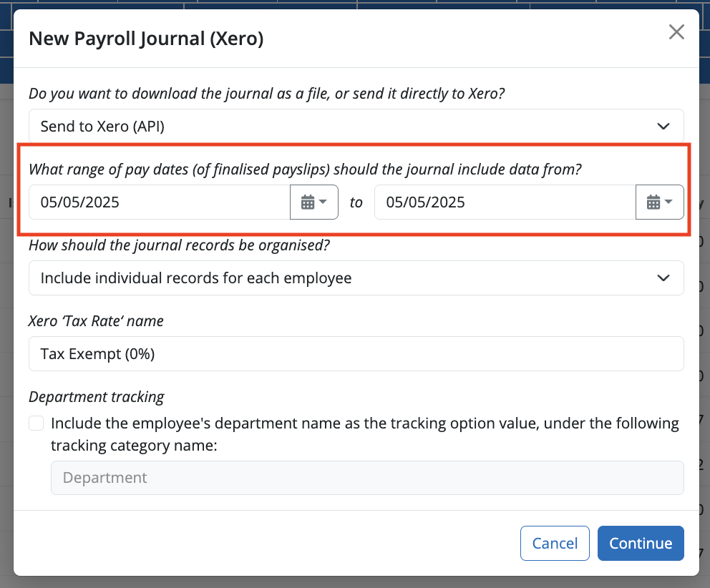This screenshot has width=710, height=588.
Task: Open the 'Include individual records for each employee' dropdown
Action: [x=356, y=278]
